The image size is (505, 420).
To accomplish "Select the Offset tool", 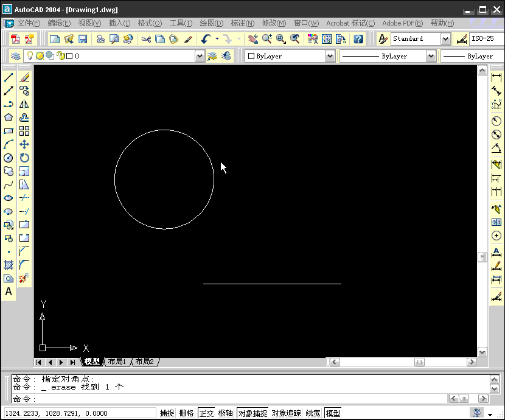I will click(24, 117).
